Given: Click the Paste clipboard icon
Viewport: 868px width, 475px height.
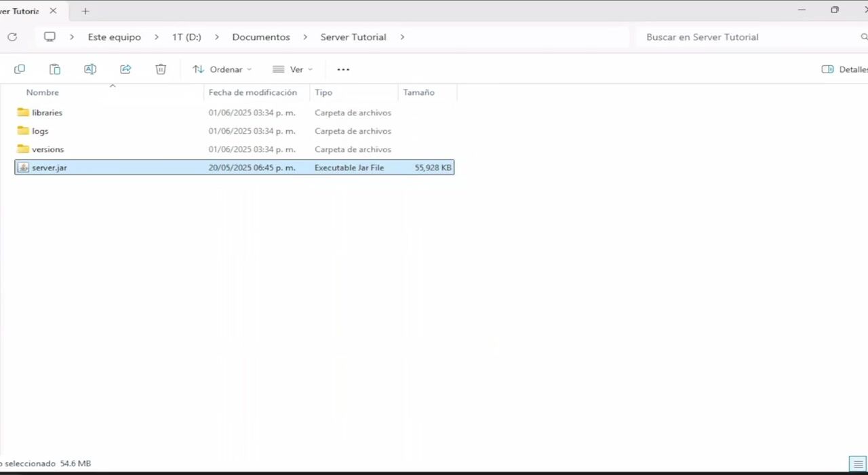Looking at the screenshot, I should coord(55,69).
